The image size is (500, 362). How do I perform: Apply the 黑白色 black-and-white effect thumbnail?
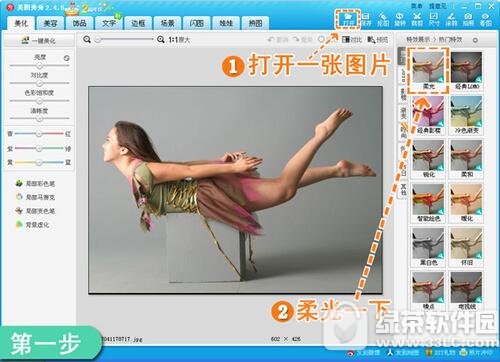pyautogui.click(x=428, y=247)
